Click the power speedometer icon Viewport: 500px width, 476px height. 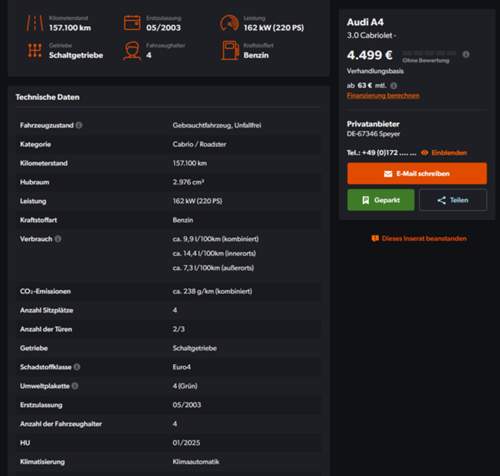(x=229, y=23)
